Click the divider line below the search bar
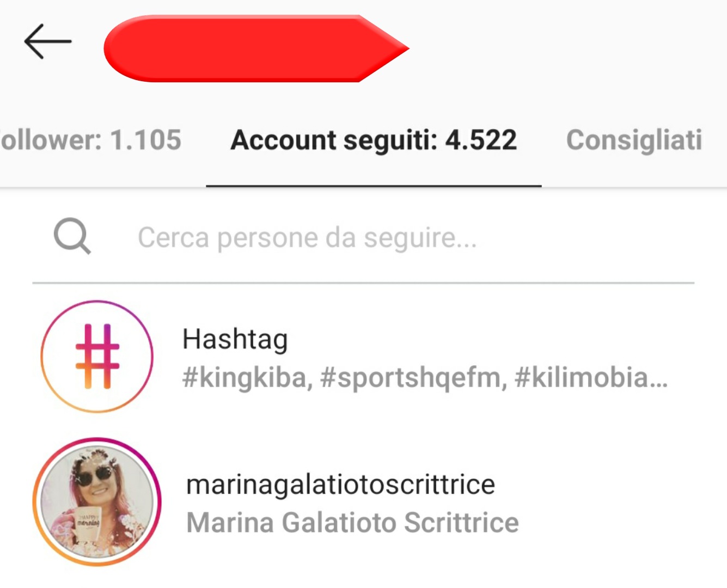This screenshot has height=588, width=727. [x=363, y=283]
